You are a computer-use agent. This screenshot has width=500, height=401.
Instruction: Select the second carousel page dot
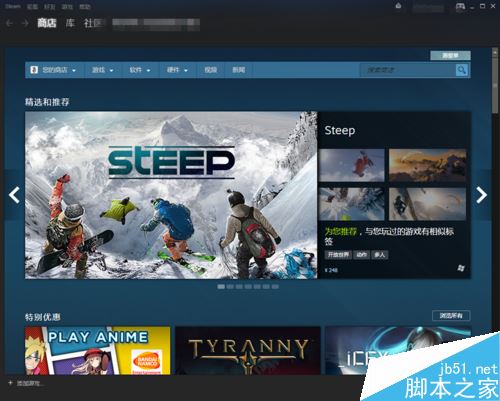pyautogui.click(x=230, y=286)
